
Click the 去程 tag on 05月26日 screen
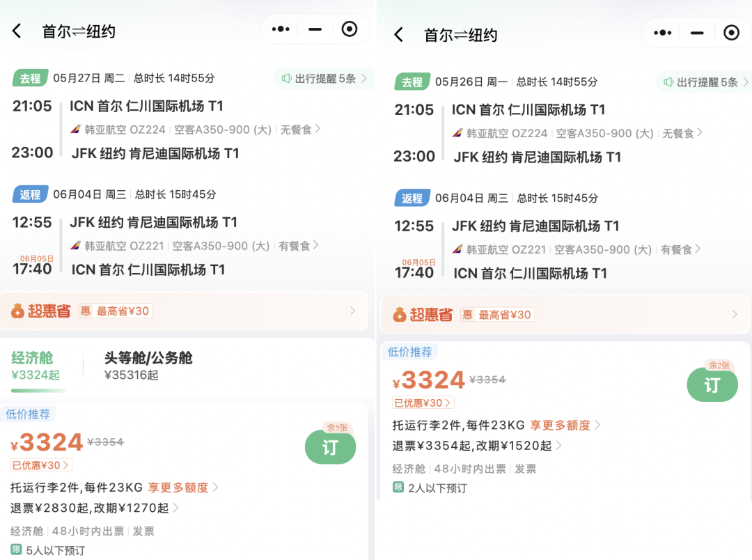pos(412,82)
